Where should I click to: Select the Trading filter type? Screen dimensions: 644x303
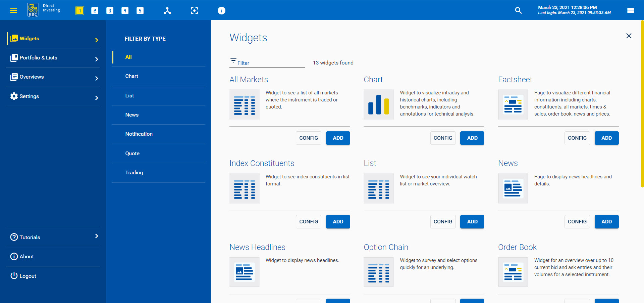[x=134, y=172]
